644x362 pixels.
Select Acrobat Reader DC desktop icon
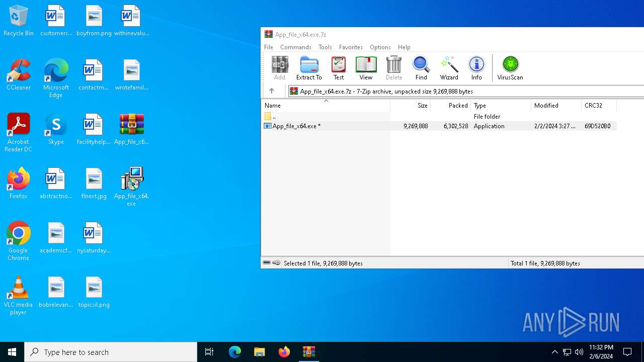pyautogui.click(x=19, y=133)
